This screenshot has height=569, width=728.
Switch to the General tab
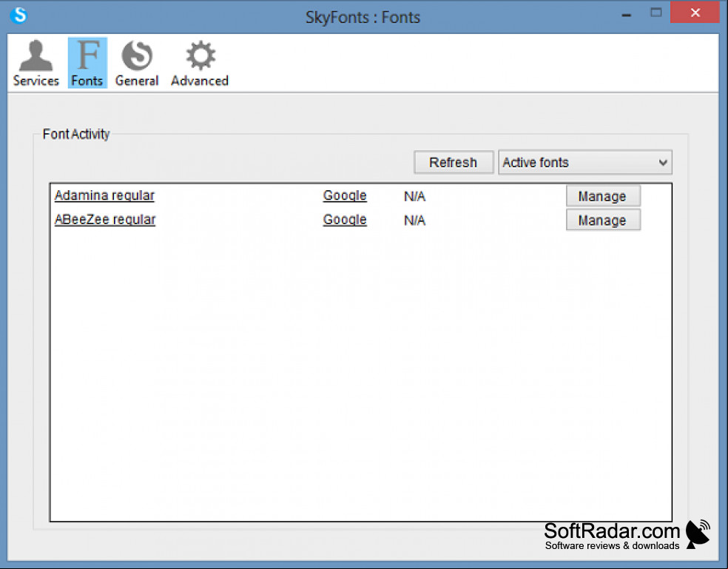point(137,63)
